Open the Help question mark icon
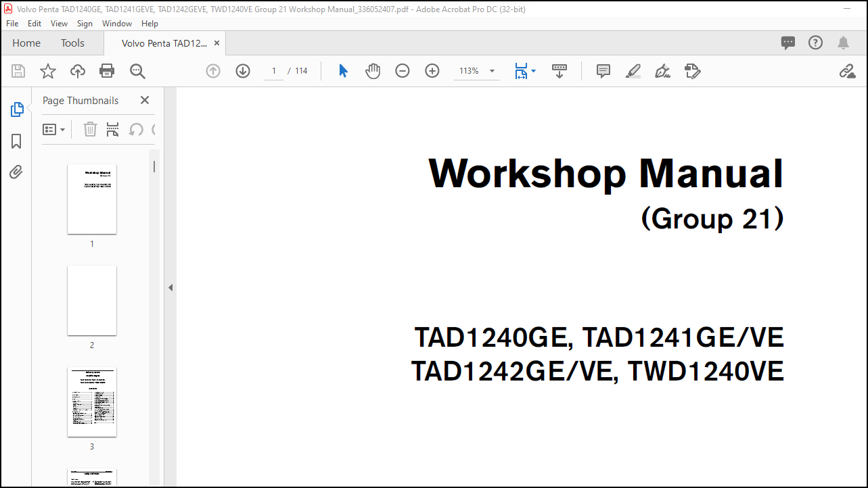The image size is (868, 488). coord(816,43)
